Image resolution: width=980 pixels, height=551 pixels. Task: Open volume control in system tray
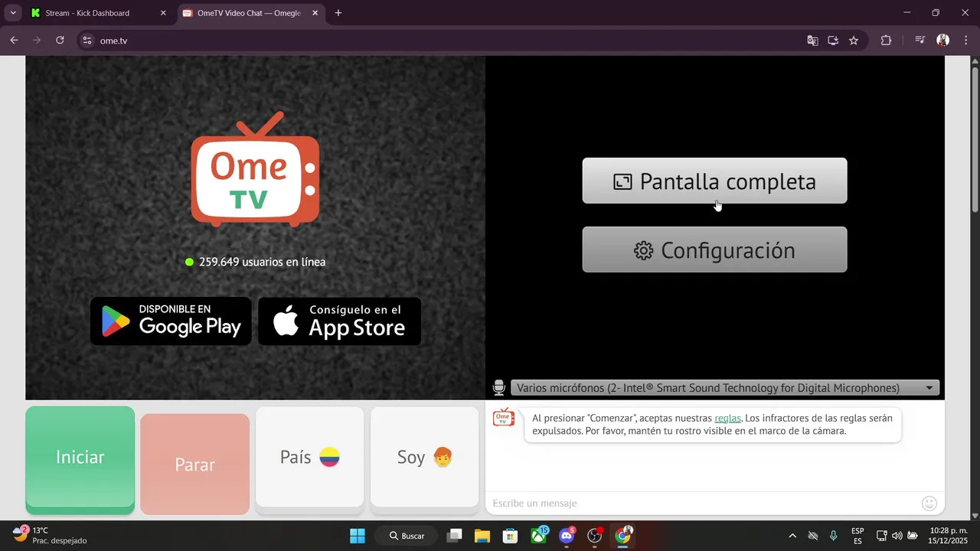point(897,536)
